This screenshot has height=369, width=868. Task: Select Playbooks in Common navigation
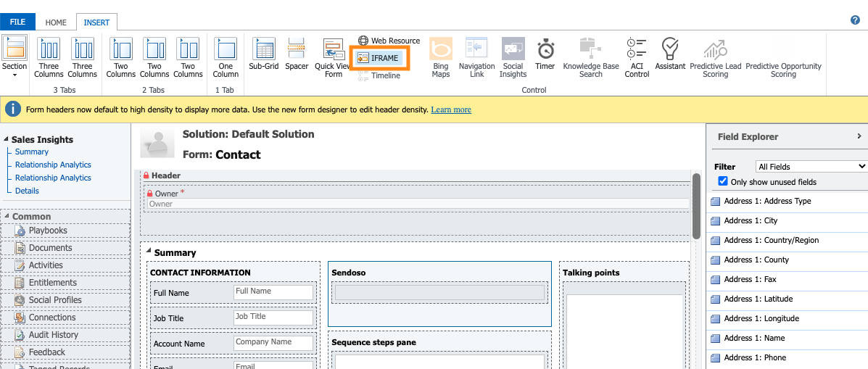point(65,231)
